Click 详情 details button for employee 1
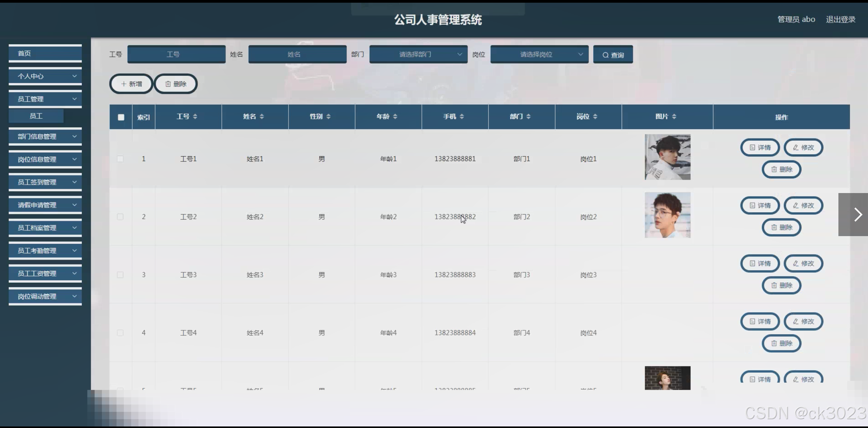The height and width of the screenshot is (428, 868). [760, 148]
